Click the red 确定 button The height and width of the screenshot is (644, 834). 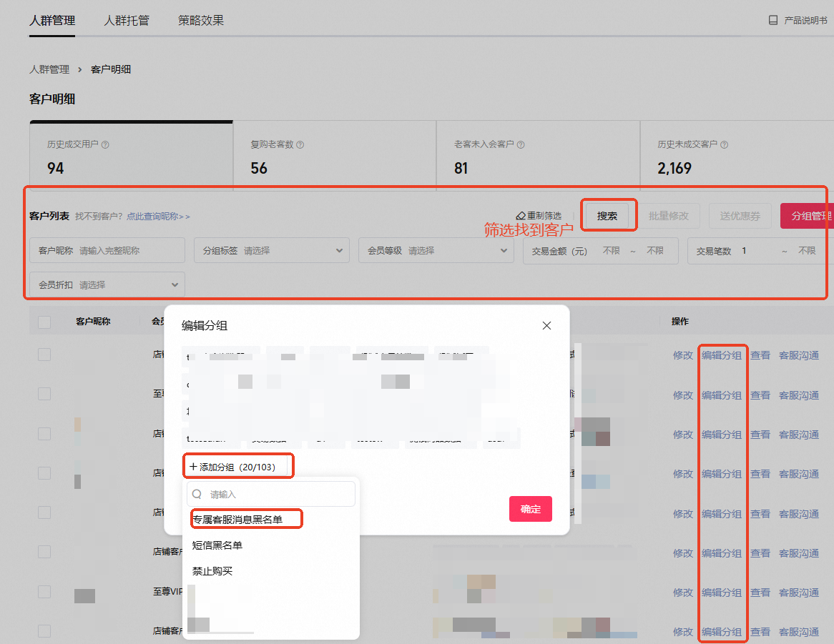click(x=530, y=509)
